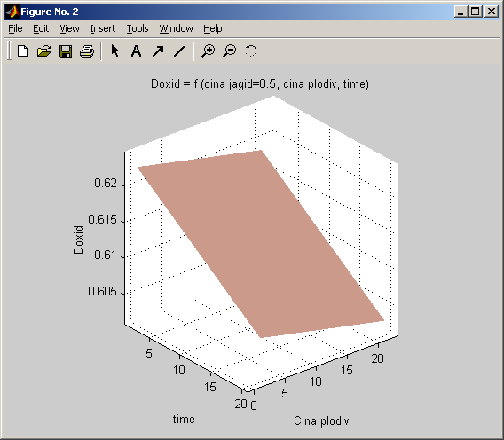Save the figure with the floppy icon
504x440 pixels.
[x=66, y=51]
